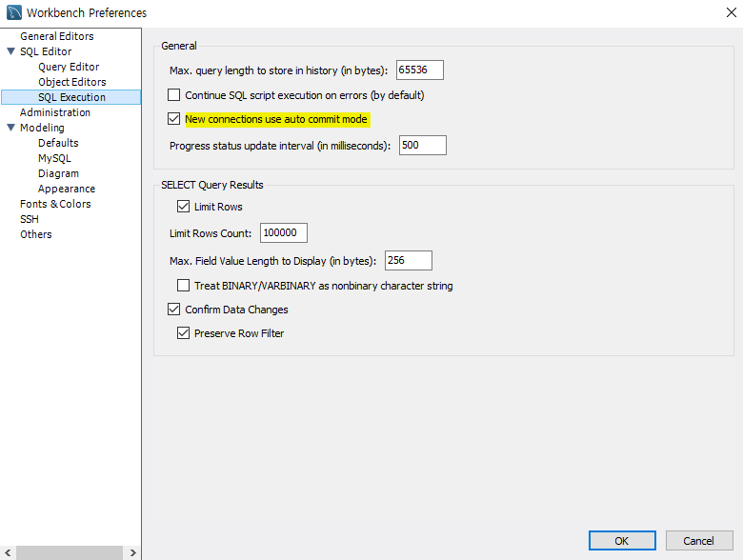Open Administration preferences page

(x=55, y=112)
